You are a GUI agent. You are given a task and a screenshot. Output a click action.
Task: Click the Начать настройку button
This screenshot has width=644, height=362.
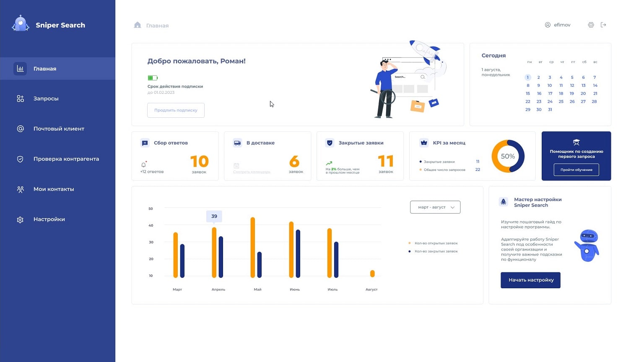530,280
